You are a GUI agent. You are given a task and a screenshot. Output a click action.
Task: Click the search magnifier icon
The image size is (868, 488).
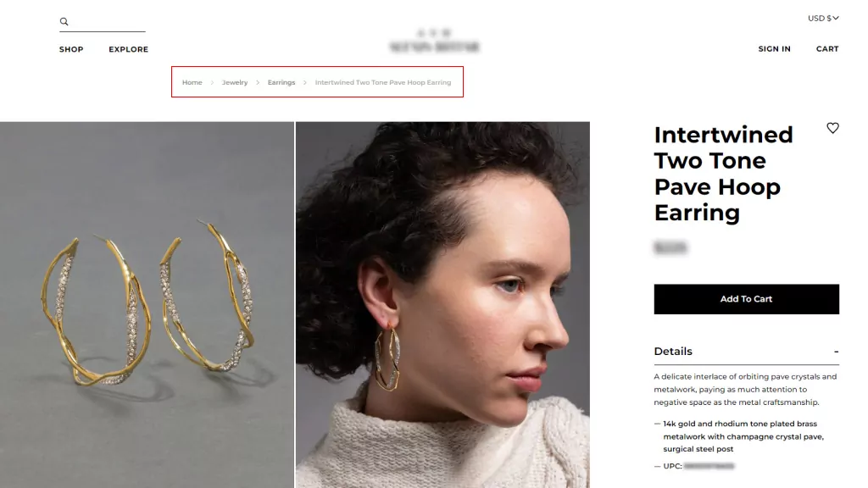(x=64, y=21)
